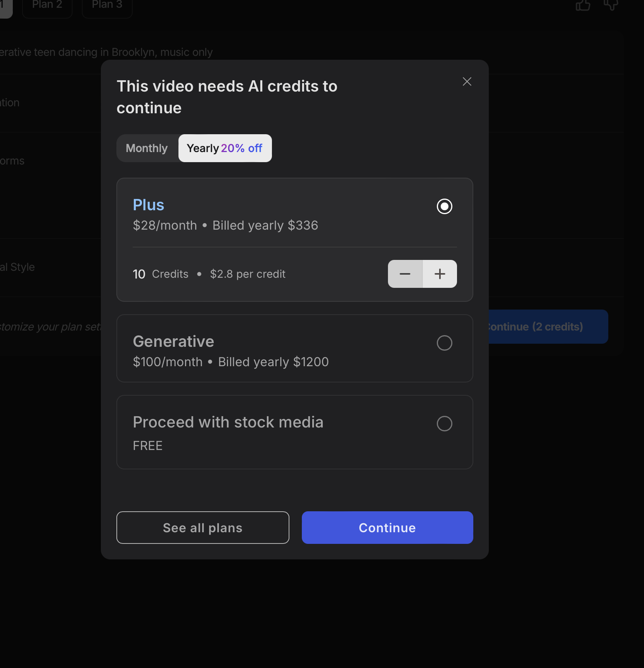
Task: Click the See all plans button
Action: (x=203, y=528)
